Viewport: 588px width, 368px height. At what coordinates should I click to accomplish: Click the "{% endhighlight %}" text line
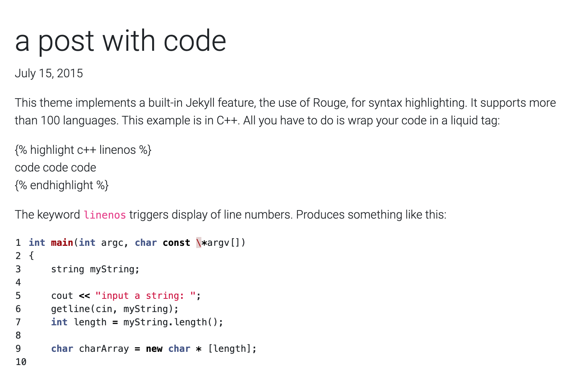tap(62, 185)
